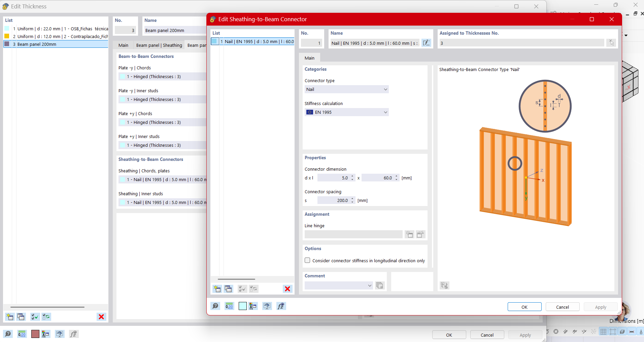The width and height of the screenshot is (644, 342).
Task: Click the formula fx icon in connector dialog
Action: [281, 306]
